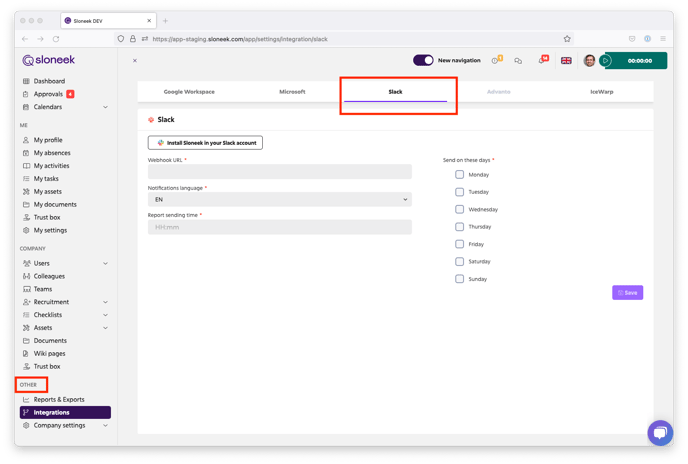Toggle the New navigation switch
This screenshot has height=464, width=688.
[423, 60]
